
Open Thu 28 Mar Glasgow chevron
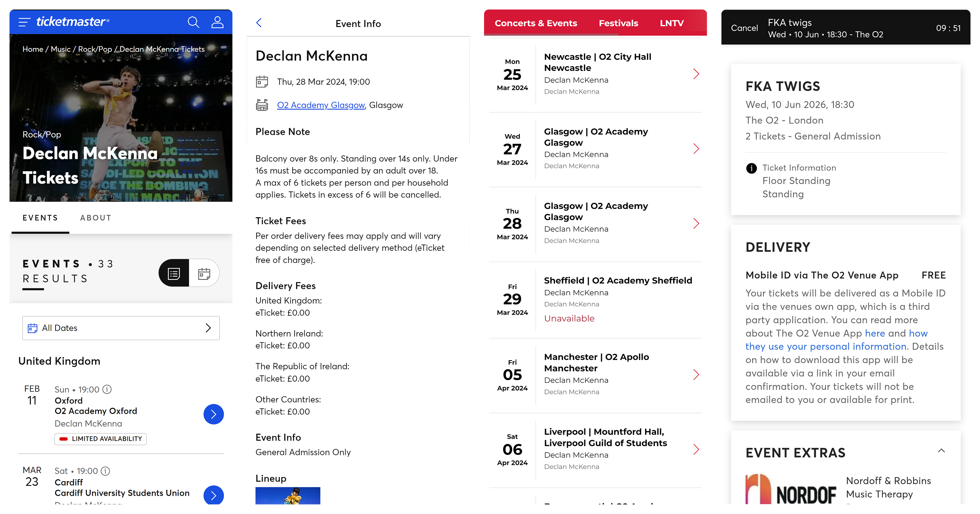coord(696,224)
